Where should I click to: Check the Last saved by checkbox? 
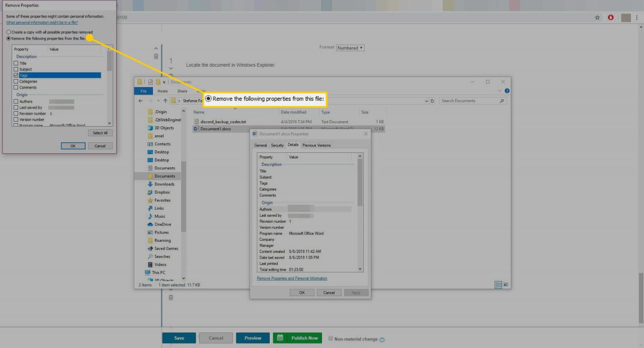16,108
